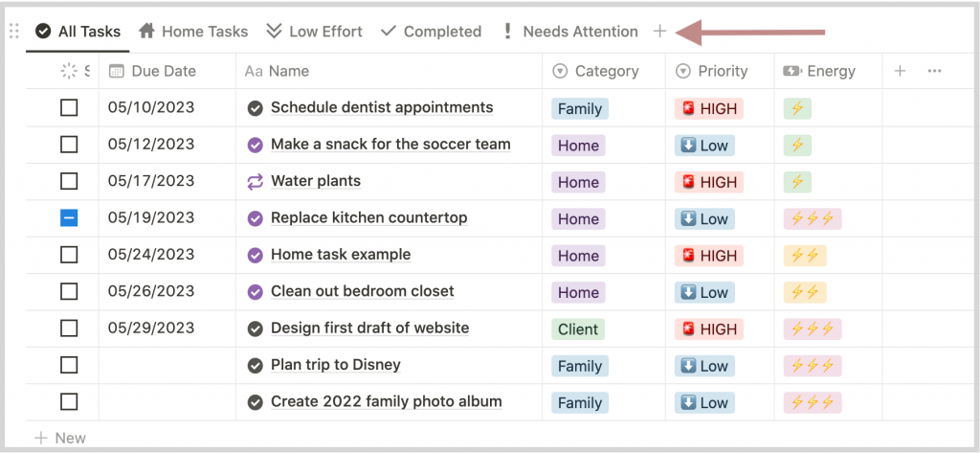The image size is (980, 453).
Task: Click the plus icon to add a view
Action: [x=659, y=32]
